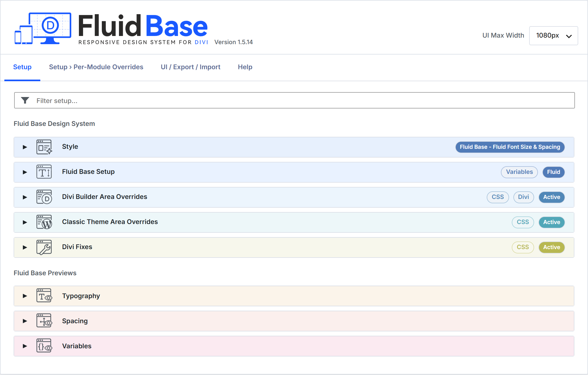This screenshot has width=588, height=375.
Task: Click the Fluid Base Design System heading
Action: (x=54, y=124)
